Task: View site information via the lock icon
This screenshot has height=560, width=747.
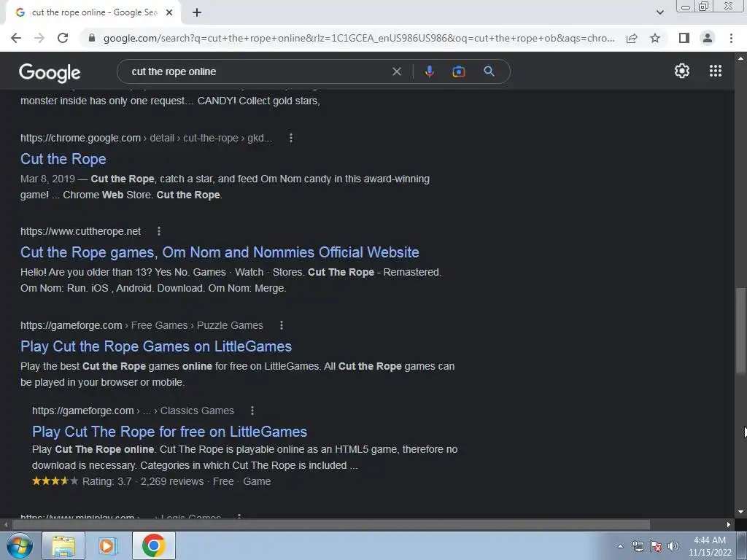Action: pos(92,38)
